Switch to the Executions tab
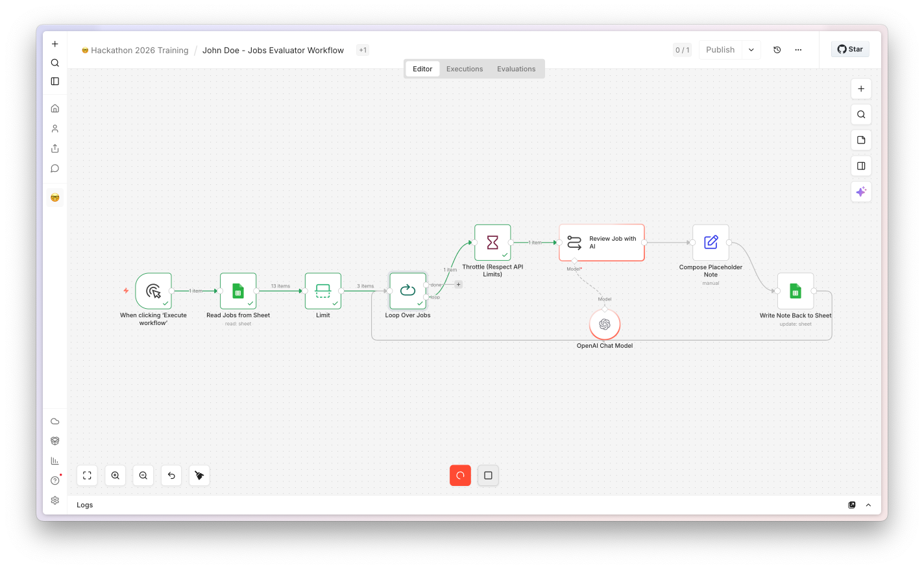924x569 pixels. pos(465,69)
